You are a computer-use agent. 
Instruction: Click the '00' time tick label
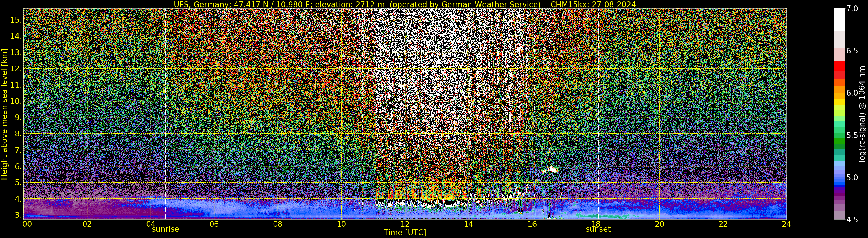[x=27, y=224]
